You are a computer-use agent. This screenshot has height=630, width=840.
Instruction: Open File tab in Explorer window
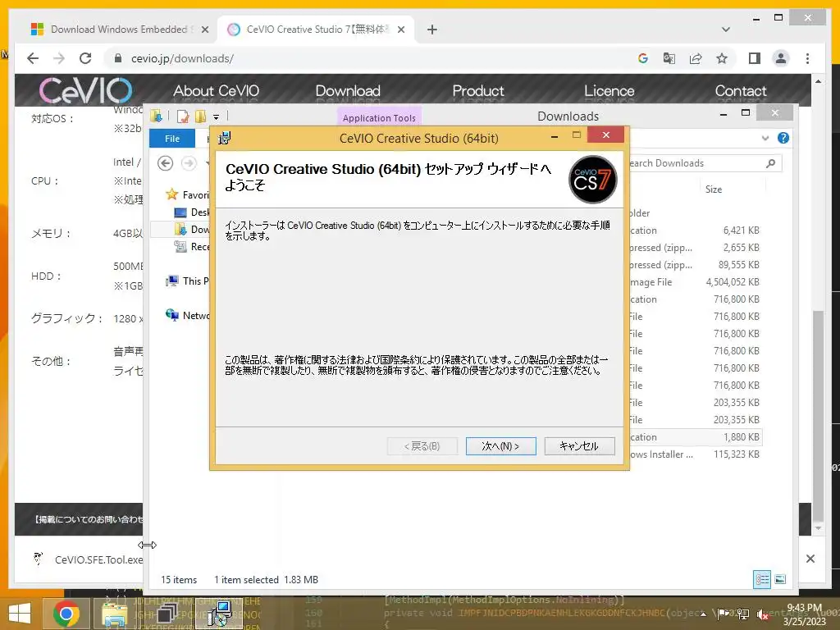[x=172, y=138]
